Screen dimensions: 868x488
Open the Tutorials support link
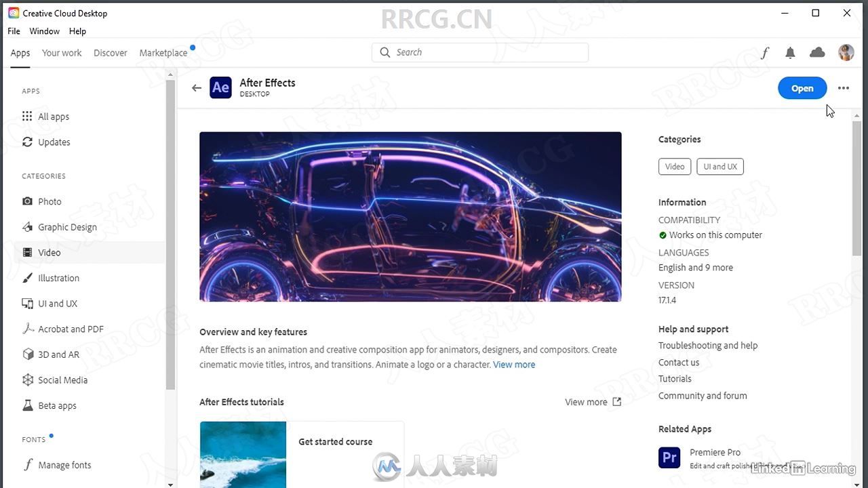click(675, 379)
